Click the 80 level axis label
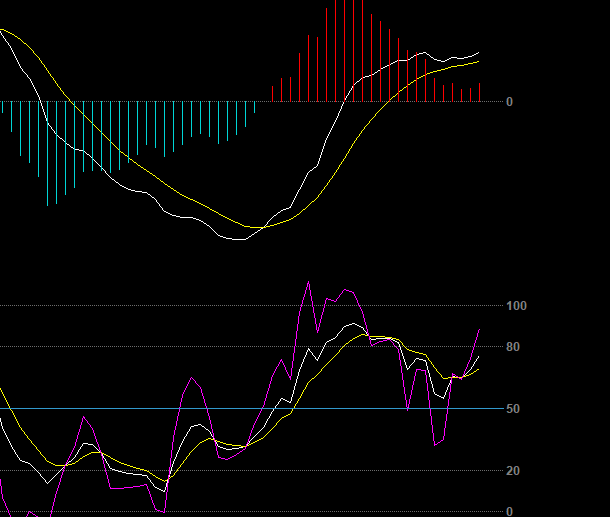This screenshot has height=517, width=610. (513, 347)
